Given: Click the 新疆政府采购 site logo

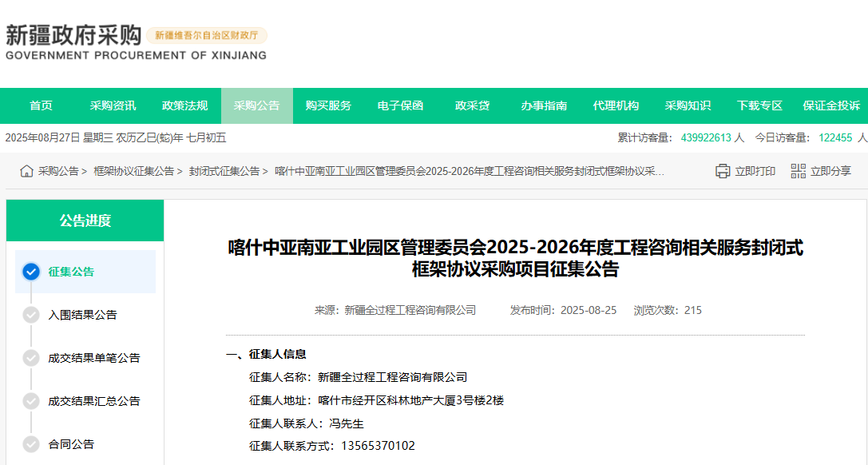Looking at the screenshot, I should click(72, 36).
